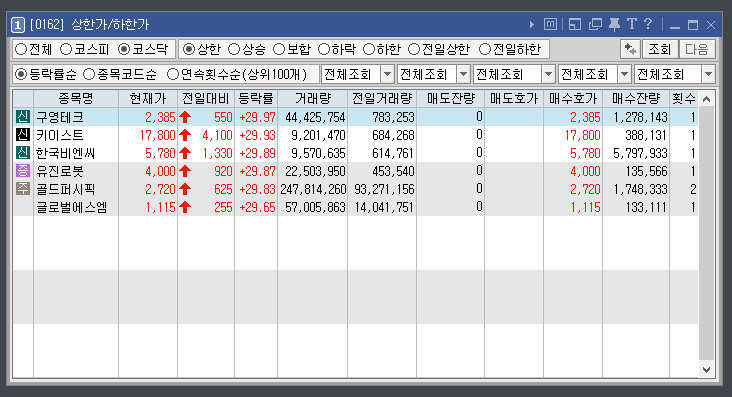Image resolution: width=732 pixels, height=397 pixels.
Task: Click the 매도잔량 column header
Action: (450, 99)
